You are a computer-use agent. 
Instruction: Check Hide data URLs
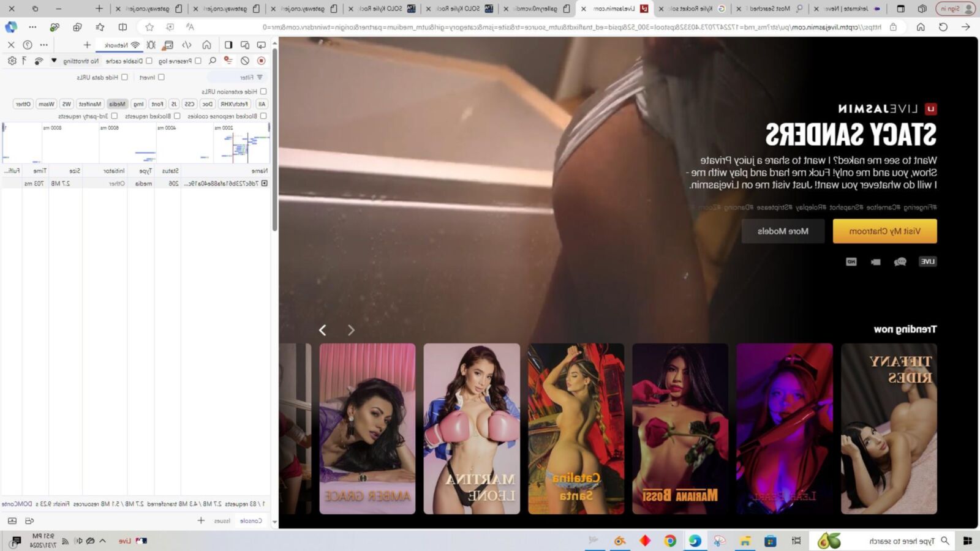(124, 77)
